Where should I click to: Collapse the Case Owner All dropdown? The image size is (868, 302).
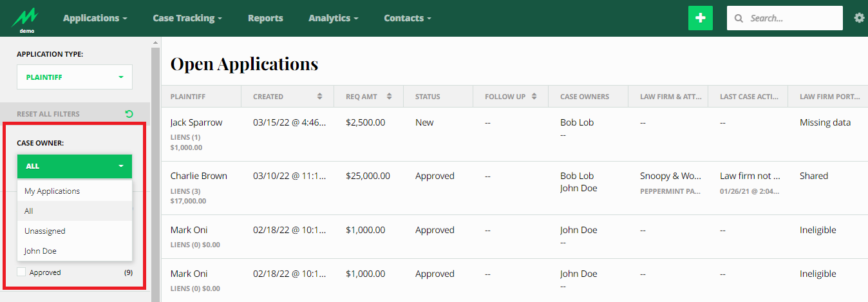[75, 166]
